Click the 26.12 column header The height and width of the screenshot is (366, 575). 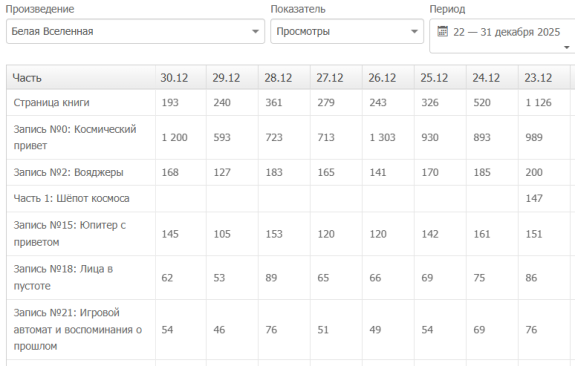pyautogui.click(x=382, y=78)
